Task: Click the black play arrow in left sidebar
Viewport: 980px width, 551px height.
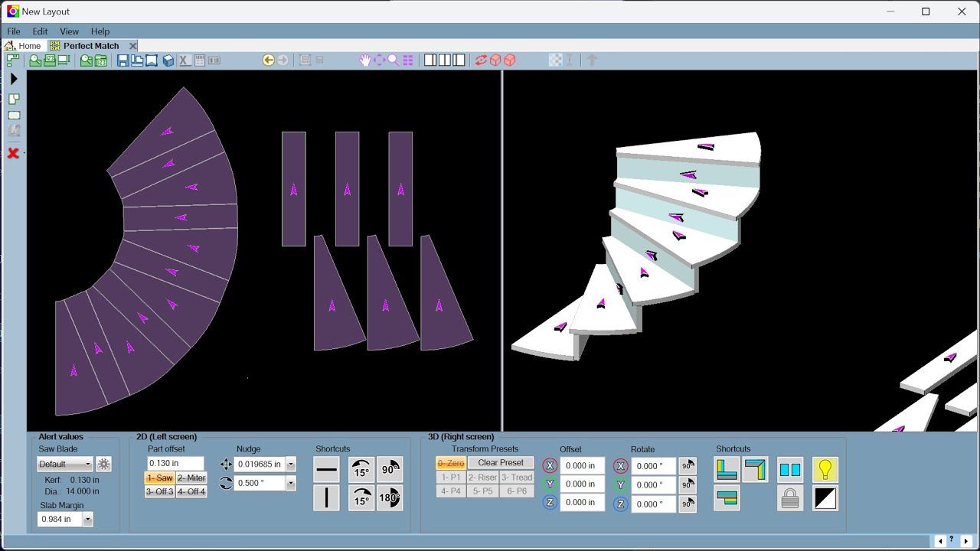Action: click(14, 79)
